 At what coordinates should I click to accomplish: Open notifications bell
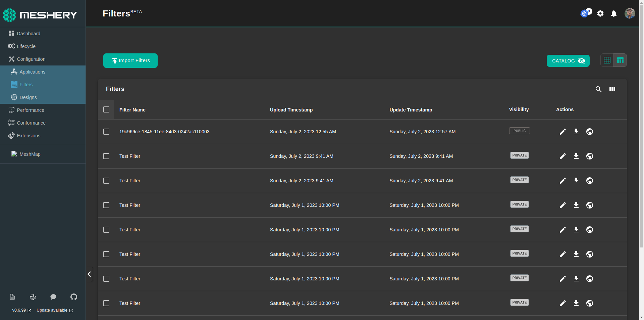pyautogui.click(x=614, y=13)
